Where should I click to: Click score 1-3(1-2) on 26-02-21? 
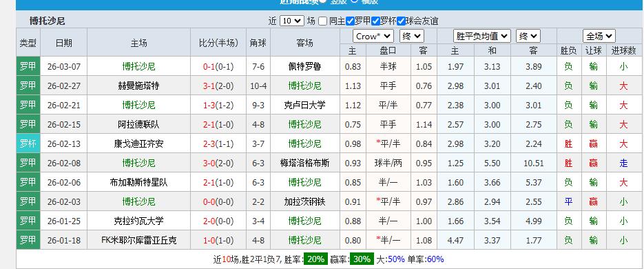point(218,106)
